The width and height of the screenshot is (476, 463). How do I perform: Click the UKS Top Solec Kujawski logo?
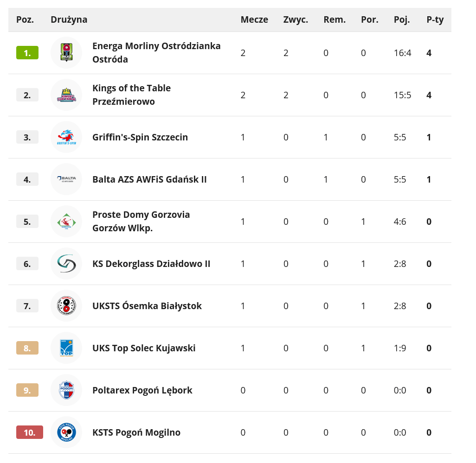click(66, 348)
